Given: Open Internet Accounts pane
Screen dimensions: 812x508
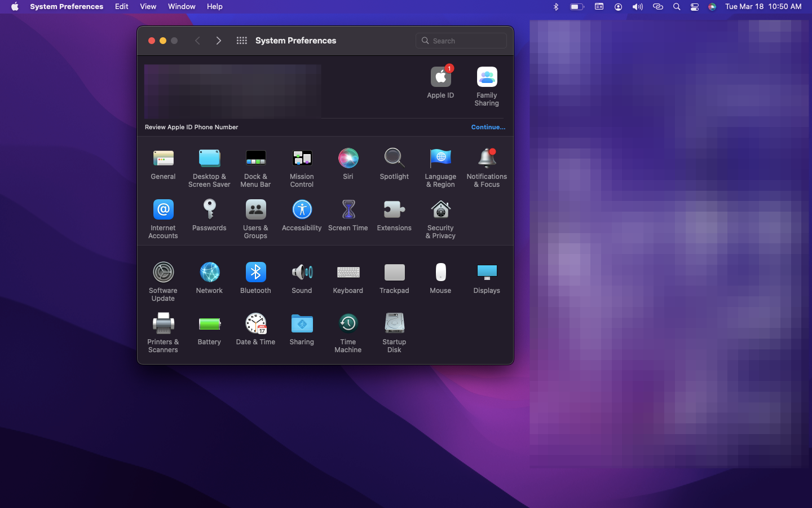Looking at the screenshot, I should 163,219.
